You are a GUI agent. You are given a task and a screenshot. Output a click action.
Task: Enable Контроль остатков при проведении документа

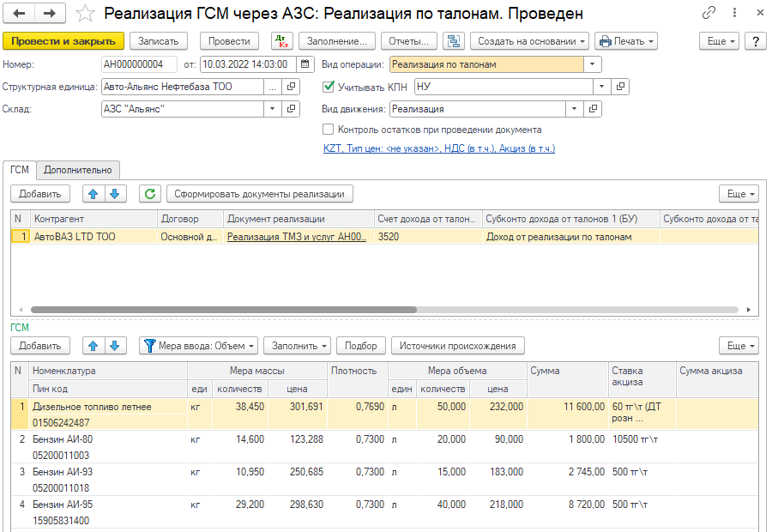point(329,130)
